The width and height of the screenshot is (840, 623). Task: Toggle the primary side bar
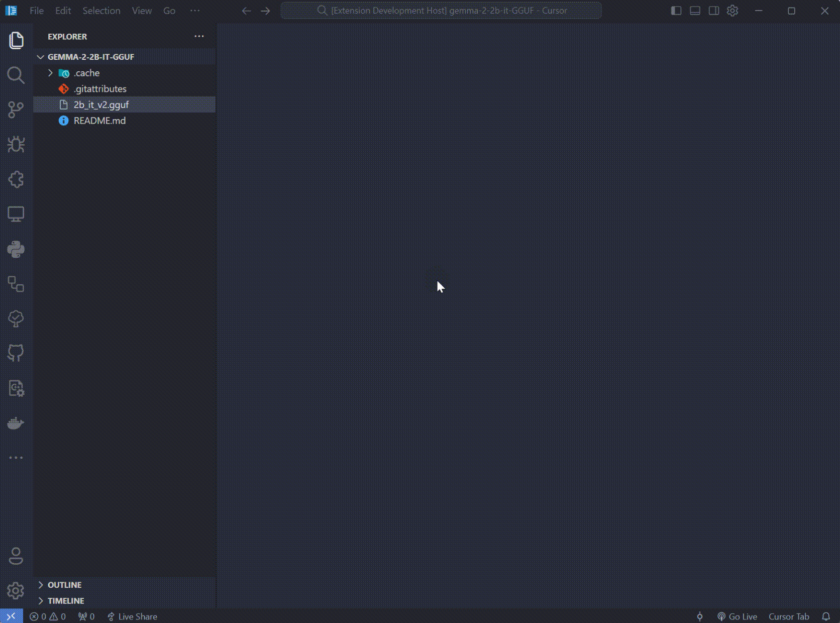676,11
